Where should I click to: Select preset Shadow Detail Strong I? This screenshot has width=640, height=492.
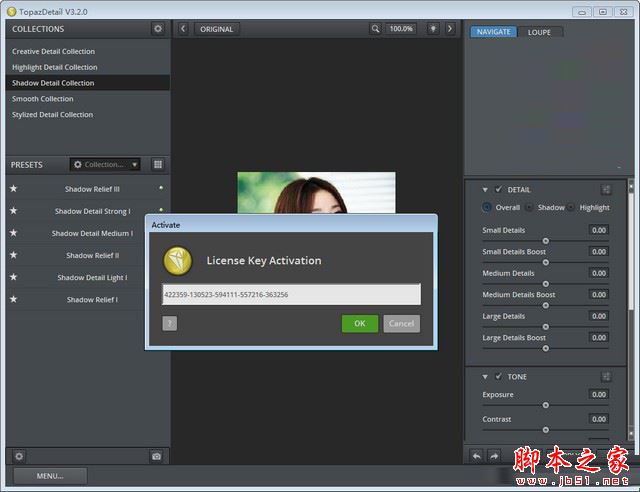point(93,211)
